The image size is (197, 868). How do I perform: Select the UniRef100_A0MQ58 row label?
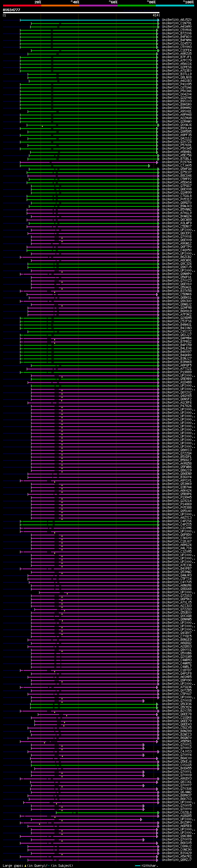[177, 464]
